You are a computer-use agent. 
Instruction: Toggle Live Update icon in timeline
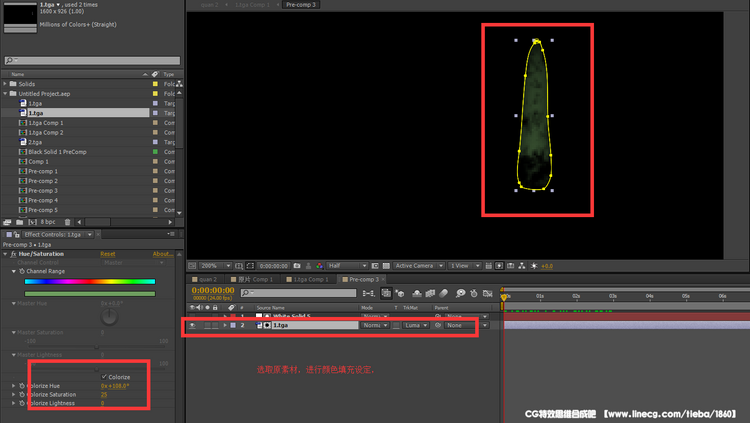(x=386, y=293)
